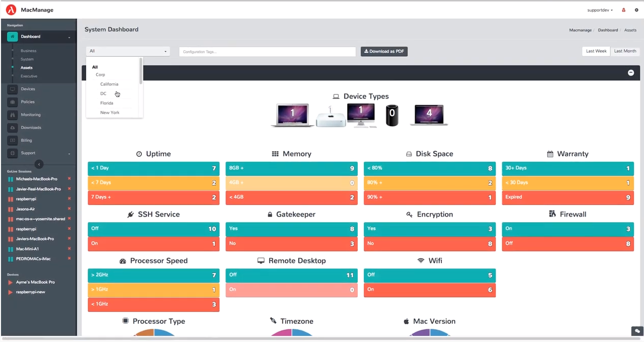
Task: Click the Dashboard breadcrumb link
Action: tap(608, 30)
